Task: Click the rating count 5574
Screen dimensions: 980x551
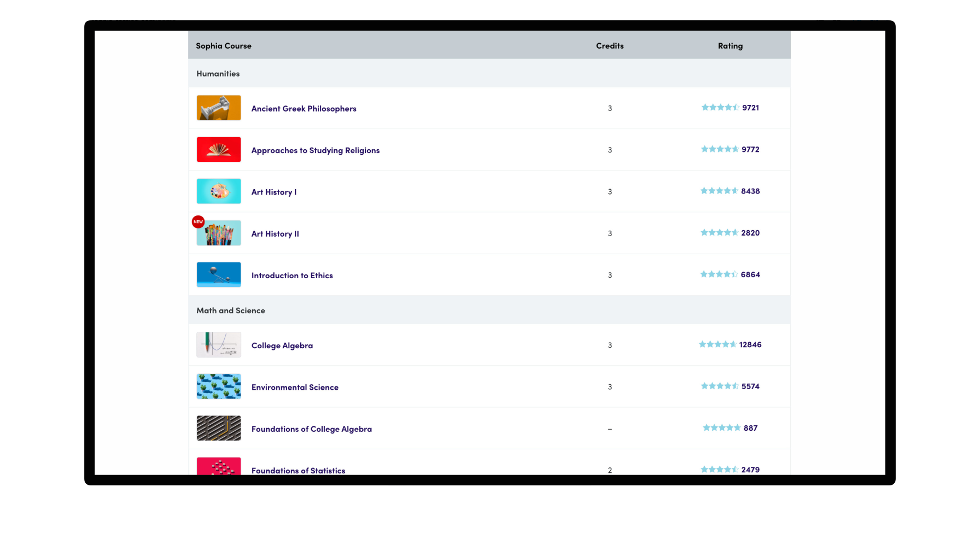Action: click(750, 386)
